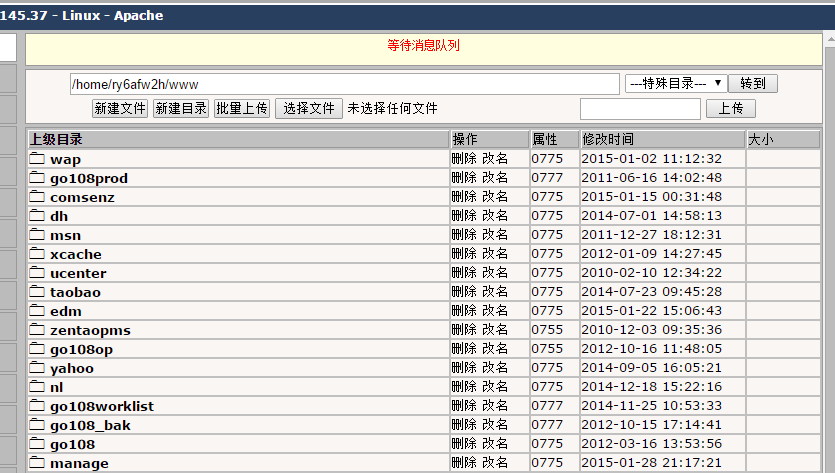Click the folder icon beside comsenz

(x=37, y=197)
